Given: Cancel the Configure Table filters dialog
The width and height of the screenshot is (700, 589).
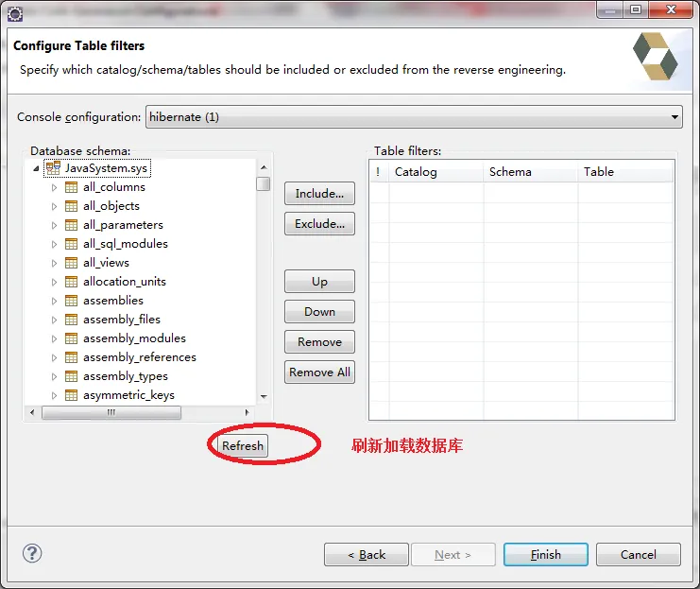Looking at the screenshot, I should point(639,555).
